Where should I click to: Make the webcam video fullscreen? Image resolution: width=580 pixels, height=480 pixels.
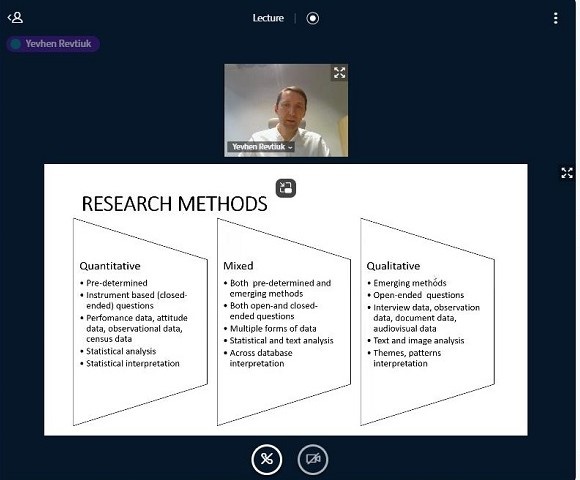tap(339, 72)
